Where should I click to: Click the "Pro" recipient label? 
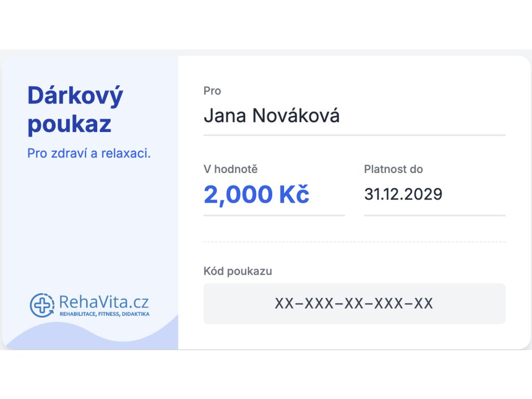tap(212, 91)
